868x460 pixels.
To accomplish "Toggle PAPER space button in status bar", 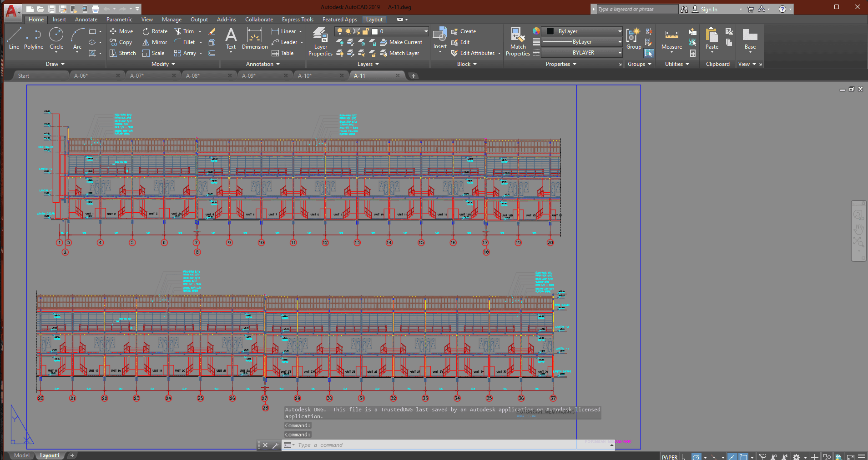I will tap(669, 457).
